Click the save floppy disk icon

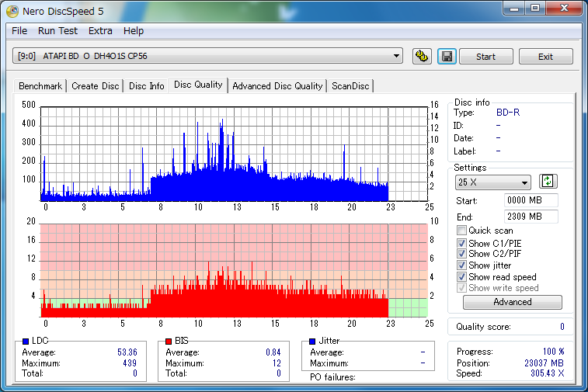(x=447, y=57)
